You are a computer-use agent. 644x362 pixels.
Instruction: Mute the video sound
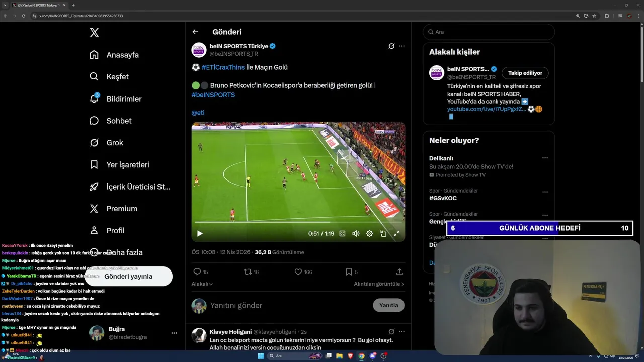pos(356,234)
